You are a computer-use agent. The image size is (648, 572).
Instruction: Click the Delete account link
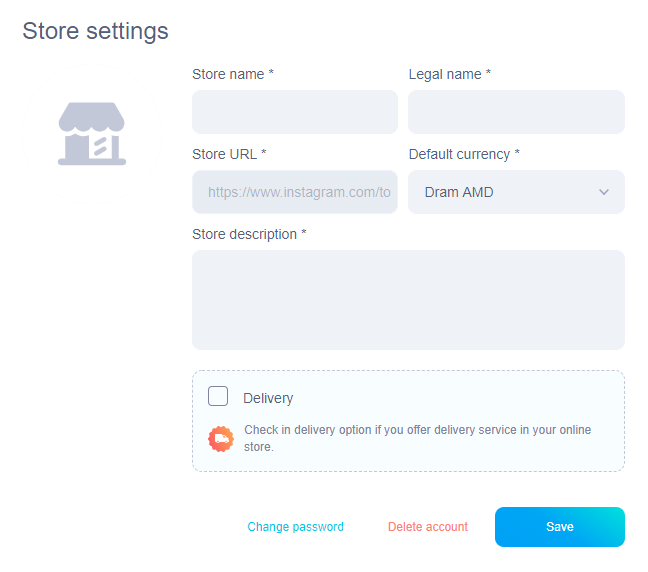[428, 527]
